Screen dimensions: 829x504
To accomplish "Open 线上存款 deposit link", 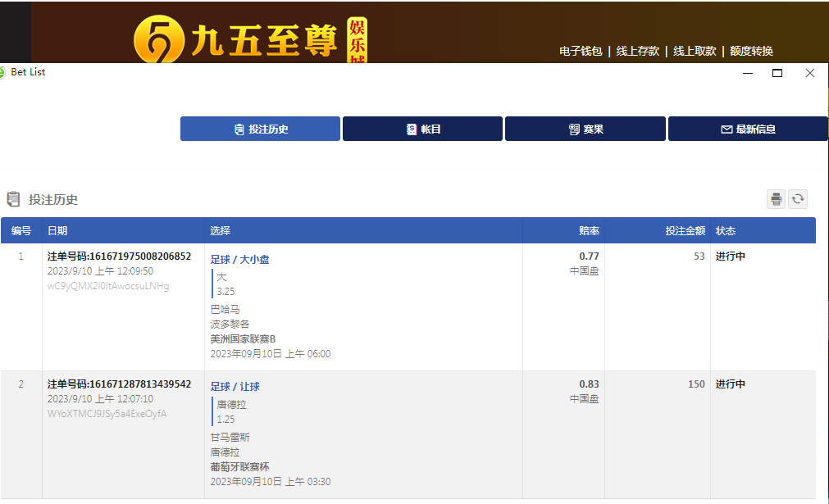I will (638, 52).
